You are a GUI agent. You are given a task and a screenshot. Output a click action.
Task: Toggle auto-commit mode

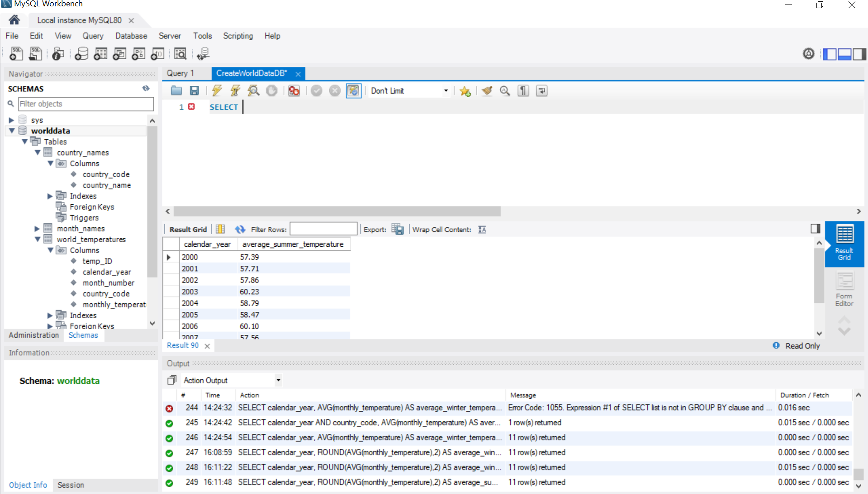(x=353, y=91)
